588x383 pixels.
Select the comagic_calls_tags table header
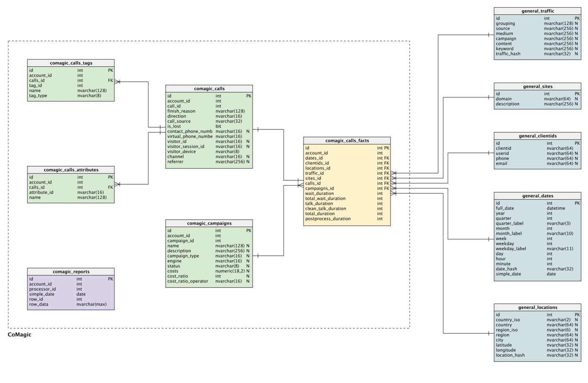coord(71,63)
